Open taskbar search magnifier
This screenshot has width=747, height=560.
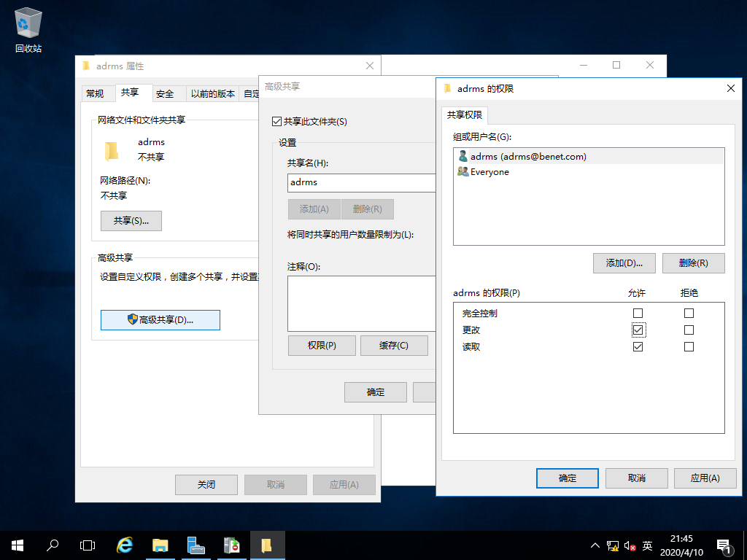[53, 545]
